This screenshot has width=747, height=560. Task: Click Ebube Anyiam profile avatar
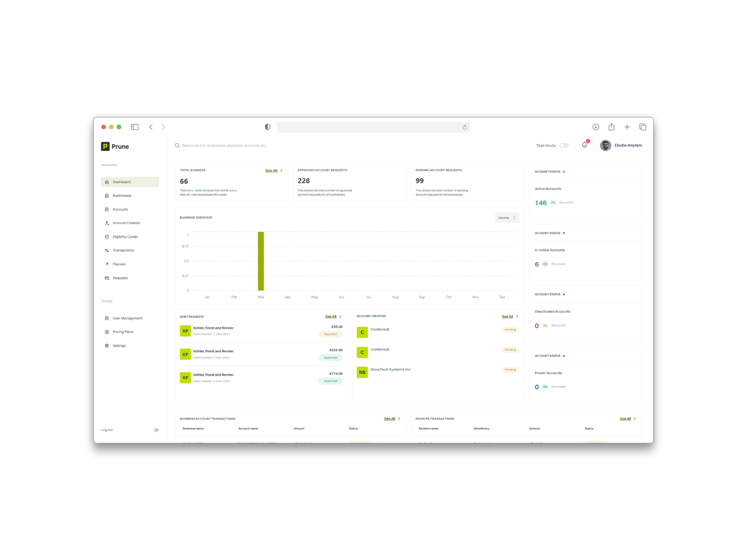click(605, 145)
